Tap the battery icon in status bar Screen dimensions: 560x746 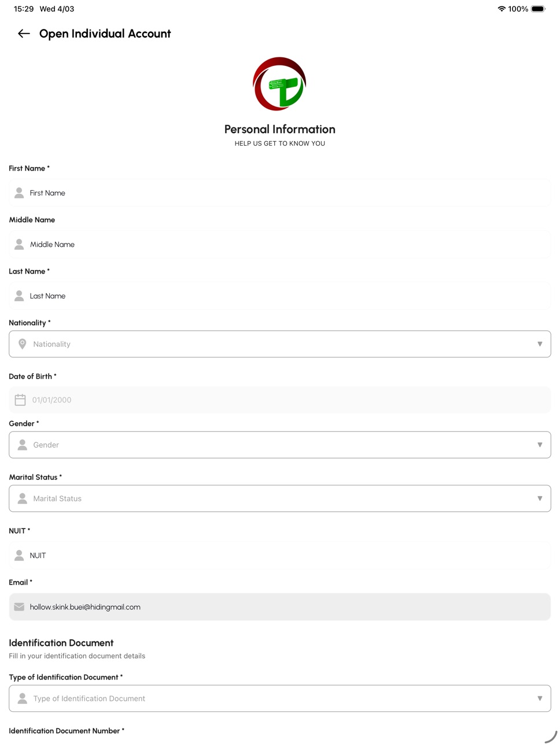pyautogui.click(x=538, y=9)
